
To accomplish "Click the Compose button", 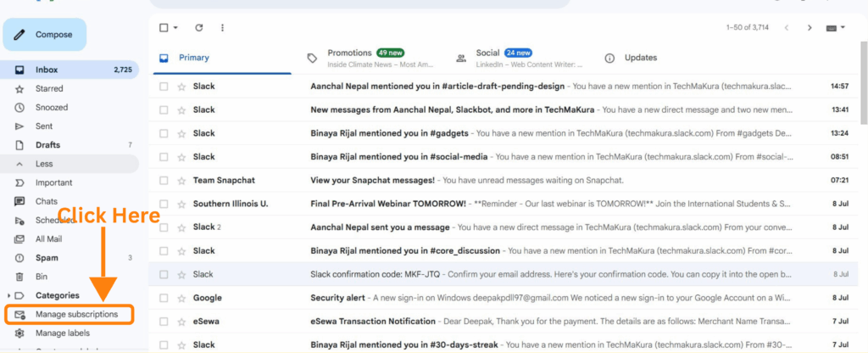I will [x=45, y=34].
